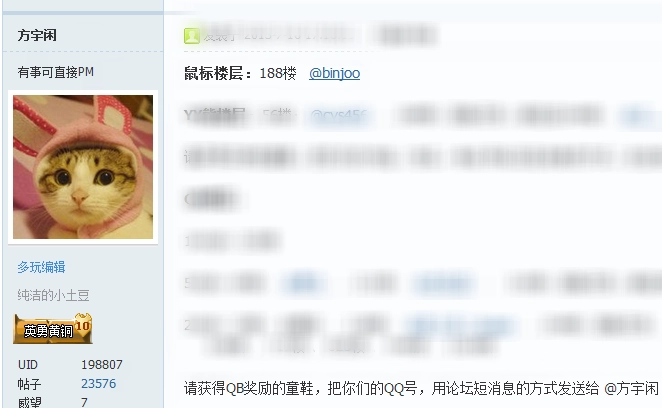Click the UID label in user stats
This screenshot has width=662, height=408.
(x=28, y=364)
